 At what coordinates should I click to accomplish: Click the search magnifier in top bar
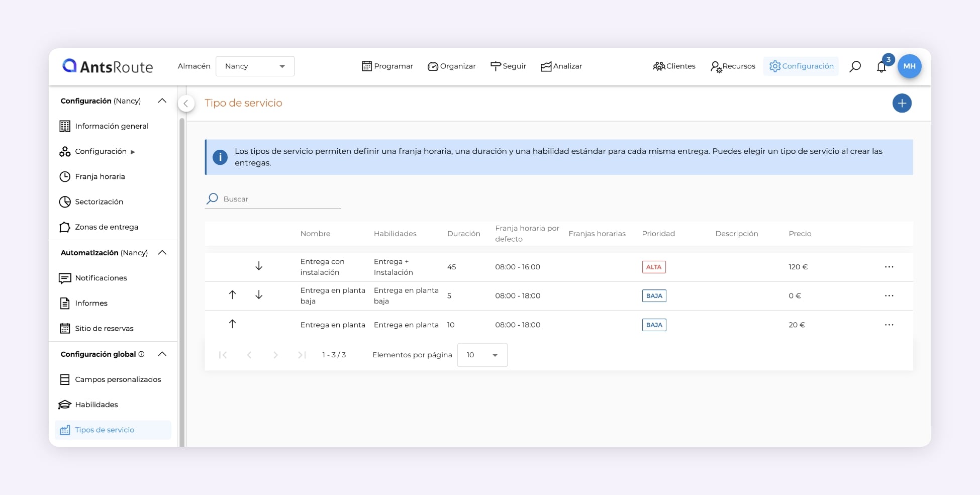855,66
